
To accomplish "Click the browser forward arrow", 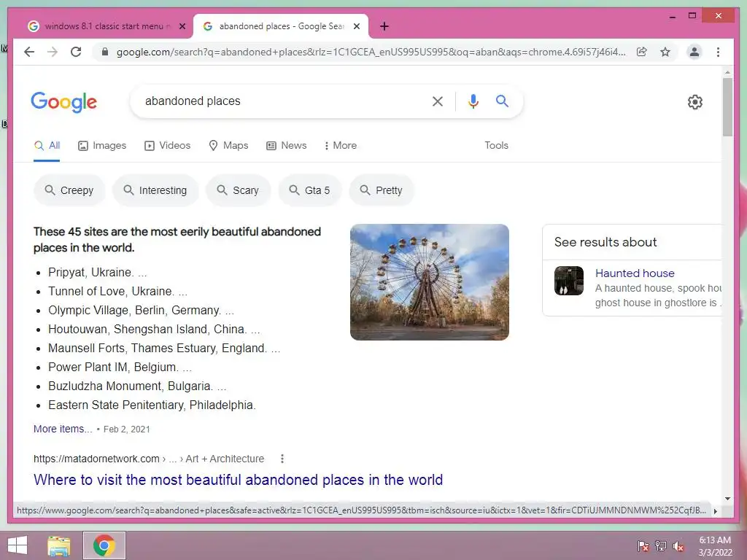I will [x=53, y=52].
